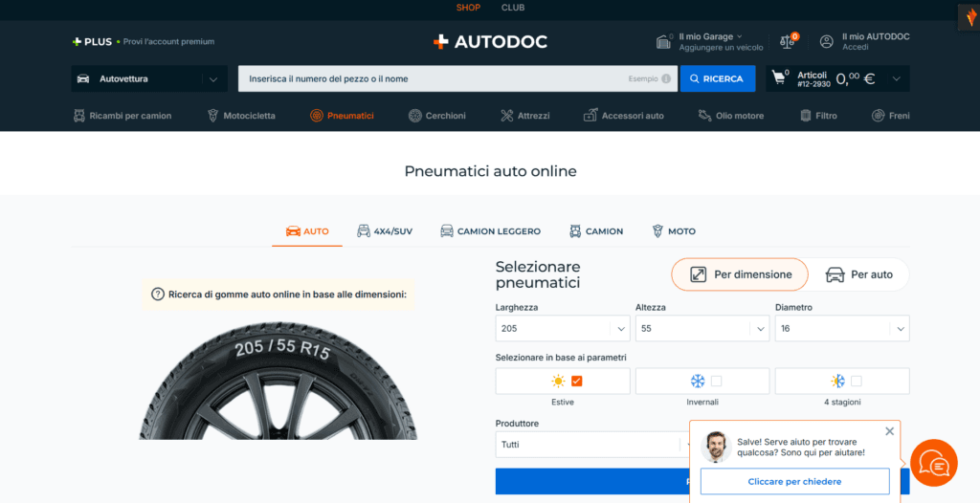Viewport: 980px width, 503px height.
Task: Open the orange live chat bubble
Action: coord(934,463)
